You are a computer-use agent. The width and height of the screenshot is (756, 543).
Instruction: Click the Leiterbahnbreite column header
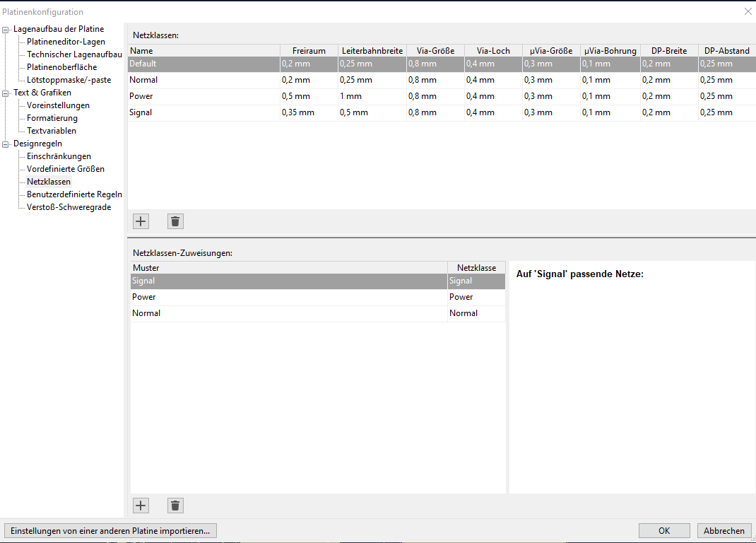372,51
